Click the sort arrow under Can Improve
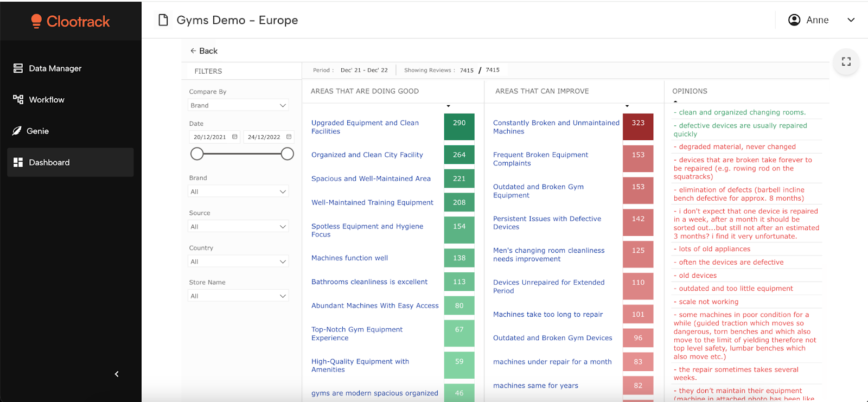The width and height of the screenshot is (868, 402). click(627, 106)
